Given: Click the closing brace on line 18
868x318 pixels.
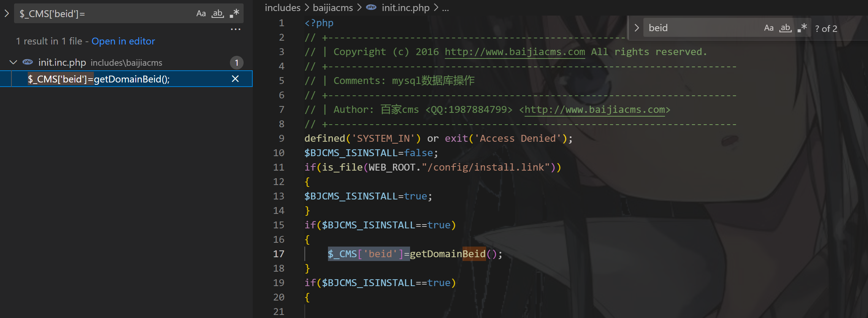Looking at the screenshot, I should [x=307, y=268].
